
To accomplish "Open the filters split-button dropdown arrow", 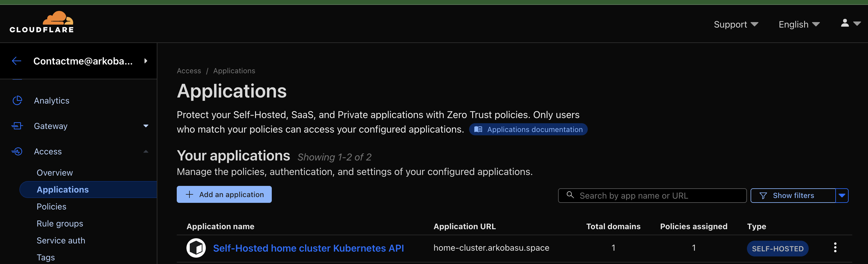I will point(842,196).
